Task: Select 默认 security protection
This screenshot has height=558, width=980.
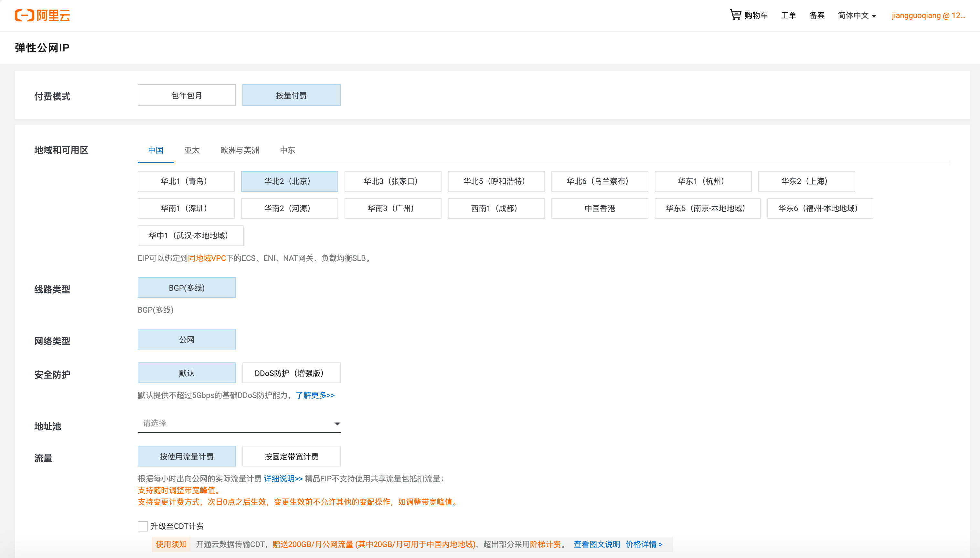Action: [x=186, y=373]
